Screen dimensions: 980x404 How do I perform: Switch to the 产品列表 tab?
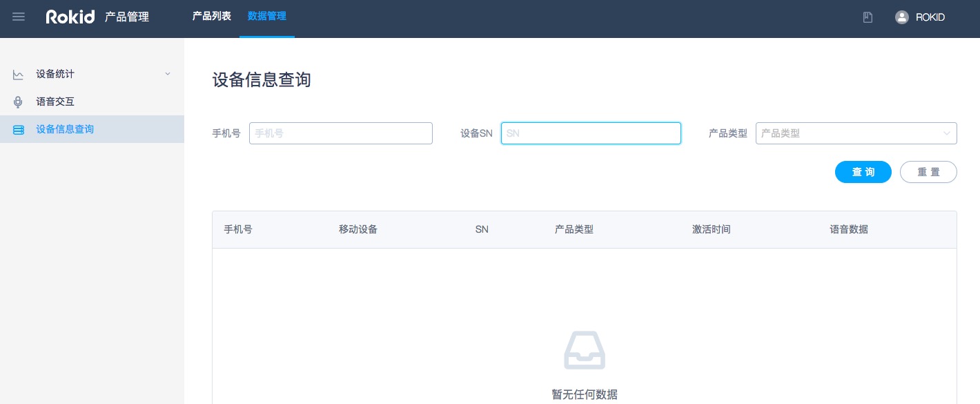pyautogui.click(x=211, y=17)
